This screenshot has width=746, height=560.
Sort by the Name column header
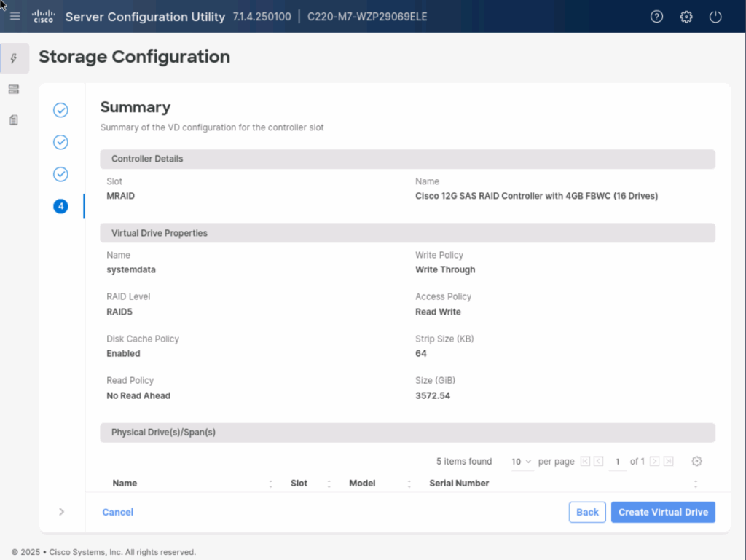pos(125,483)
